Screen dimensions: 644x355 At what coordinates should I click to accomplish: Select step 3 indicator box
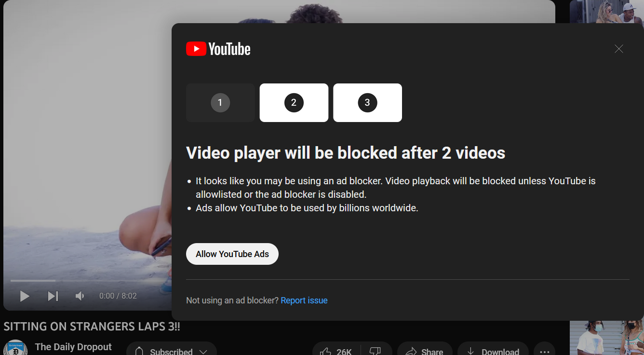pos(367,103)
